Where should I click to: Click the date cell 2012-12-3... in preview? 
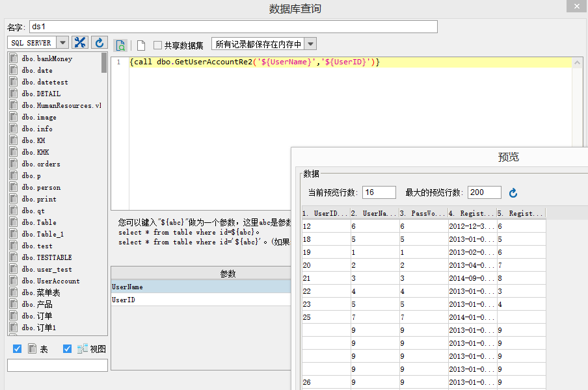point(472,226)
